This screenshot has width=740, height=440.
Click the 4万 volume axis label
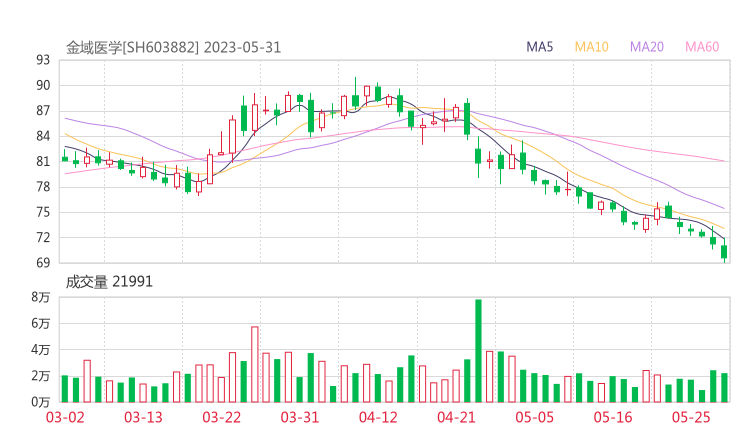point(41,350)
